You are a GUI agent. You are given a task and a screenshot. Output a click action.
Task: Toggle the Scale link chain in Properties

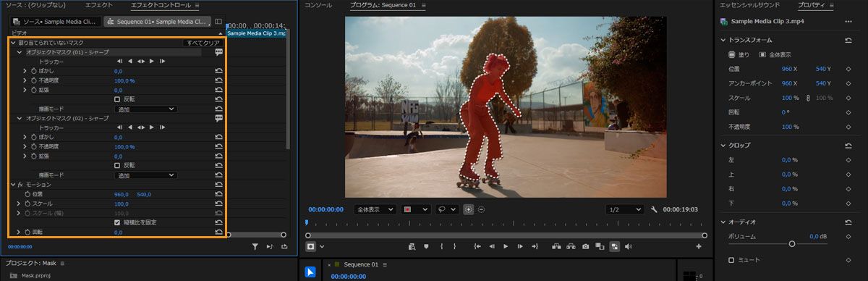807,97
